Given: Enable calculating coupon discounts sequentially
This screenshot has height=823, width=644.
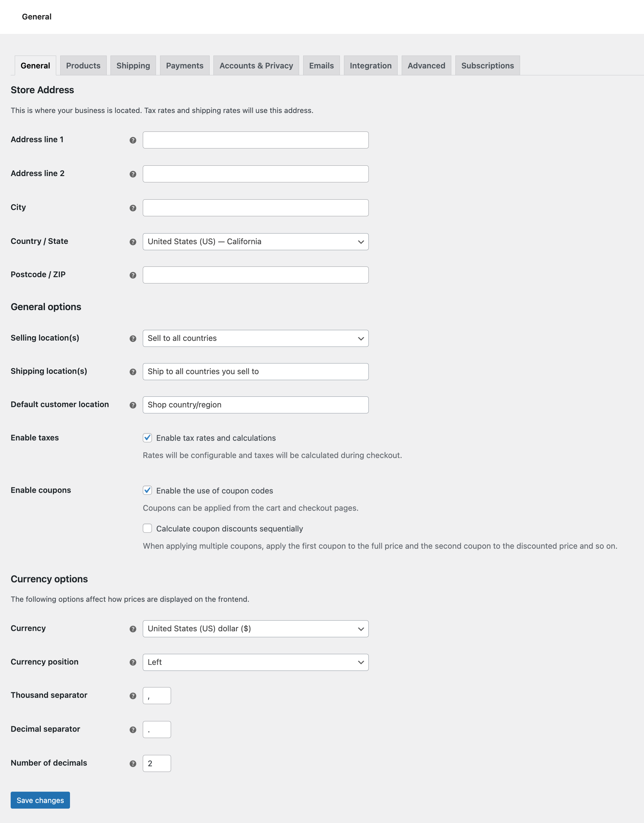Looking at the screenshot, I should click(147, 529).
